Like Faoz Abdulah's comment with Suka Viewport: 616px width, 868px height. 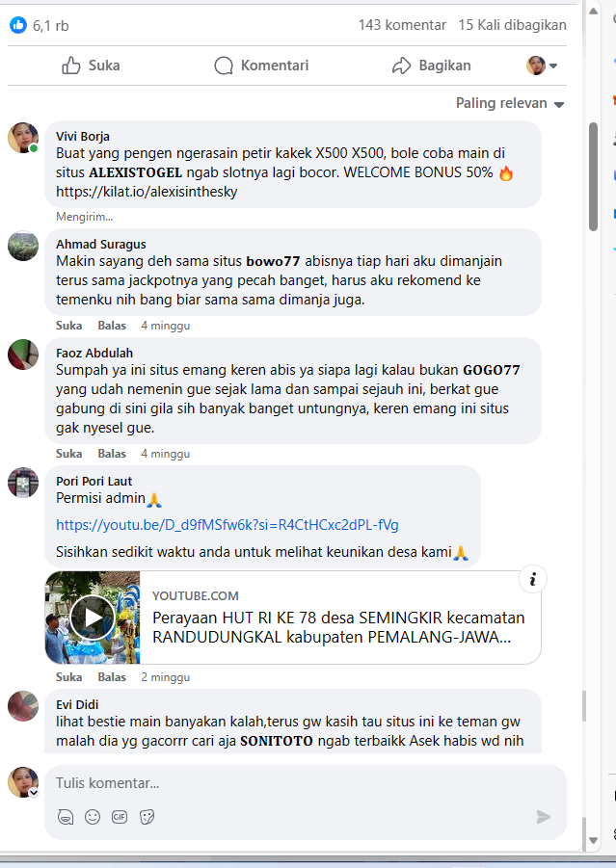tap(68, 454)
